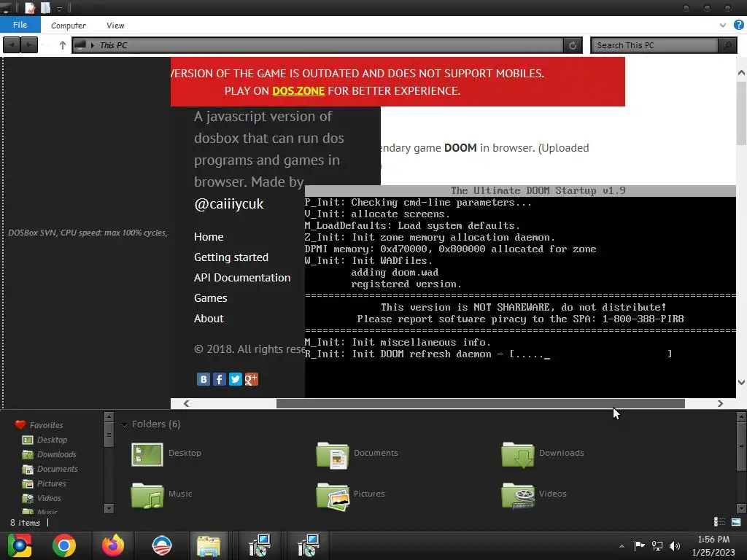The image size is (747, 560).
Task: Click navigation pane scroll up arrow
Action: click(x=109, y=416)
